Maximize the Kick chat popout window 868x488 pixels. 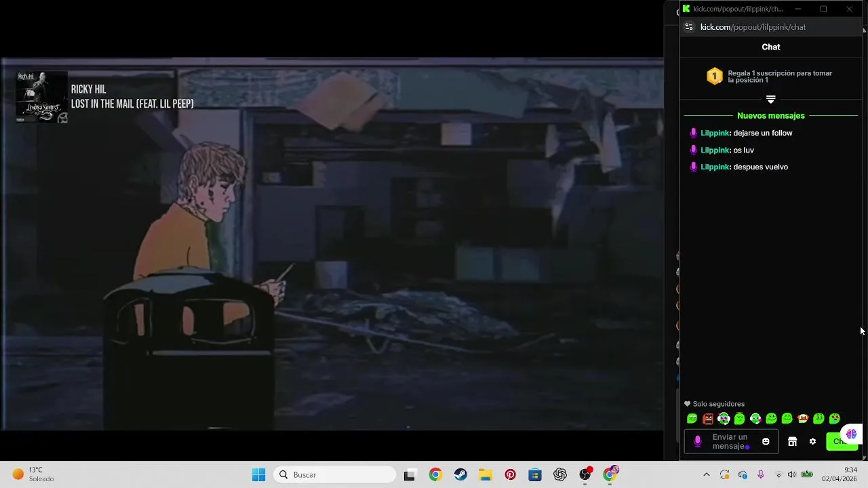click(823, 9)
